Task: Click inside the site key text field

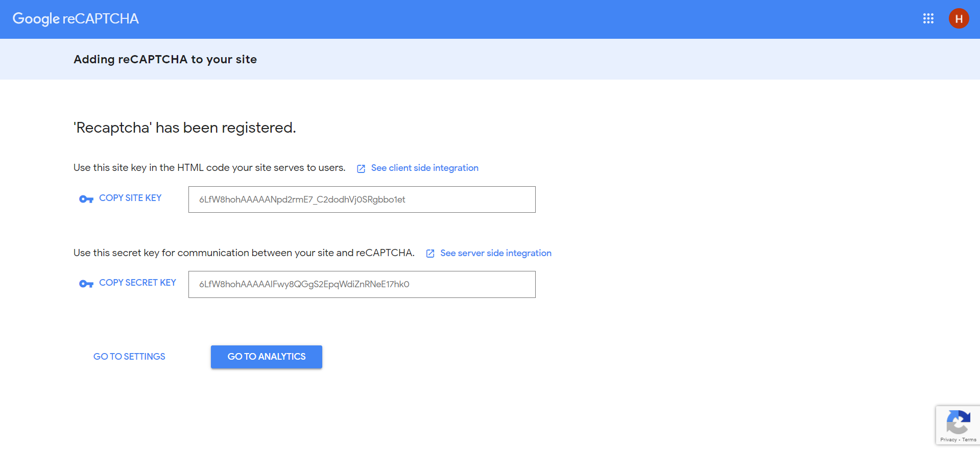Action: click(362, 199)
